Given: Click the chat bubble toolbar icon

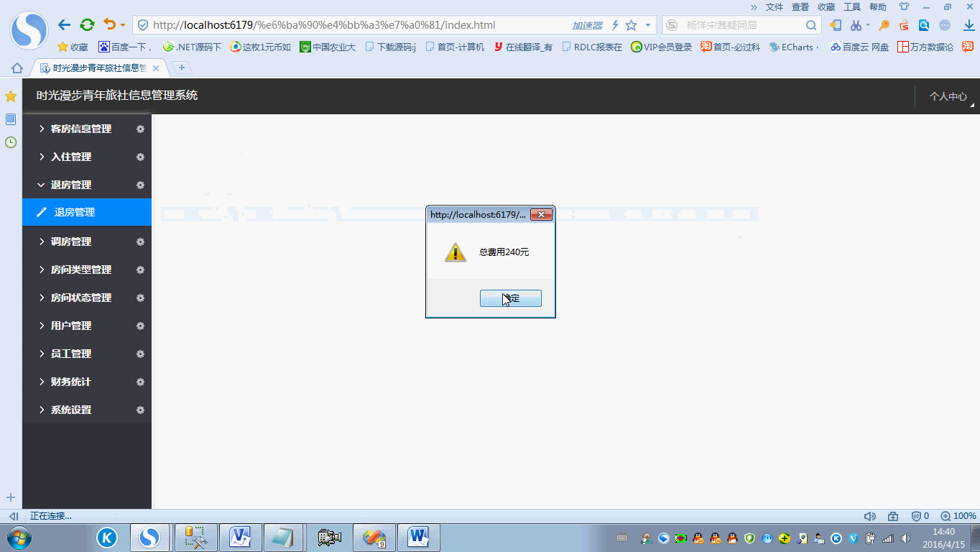Looking at the screenshot, I should (x=945, y=25).
